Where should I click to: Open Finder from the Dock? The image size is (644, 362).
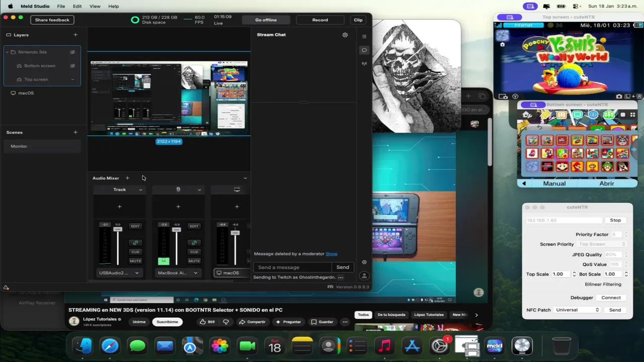[x=83, y=346]
